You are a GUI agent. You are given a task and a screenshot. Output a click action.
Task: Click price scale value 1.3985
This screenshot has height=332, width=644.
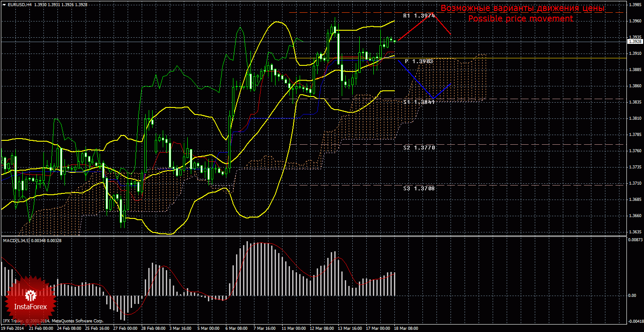click(635, 5)
